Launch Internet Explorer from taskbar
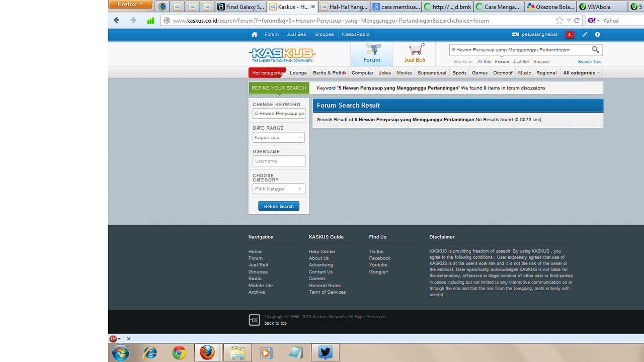Viewport: 644px width, 362px height. coord(150,353)
